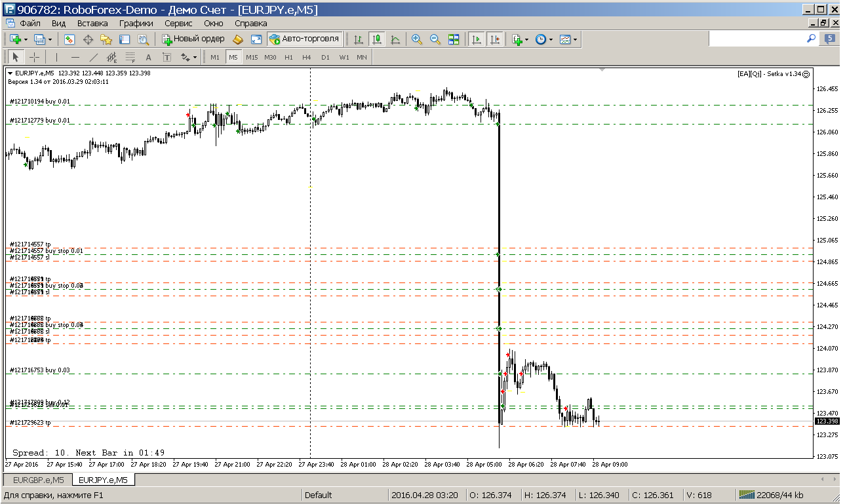Select the trendline tool
This screenshot has width=845, height=504.
click(x=93, y=58)
